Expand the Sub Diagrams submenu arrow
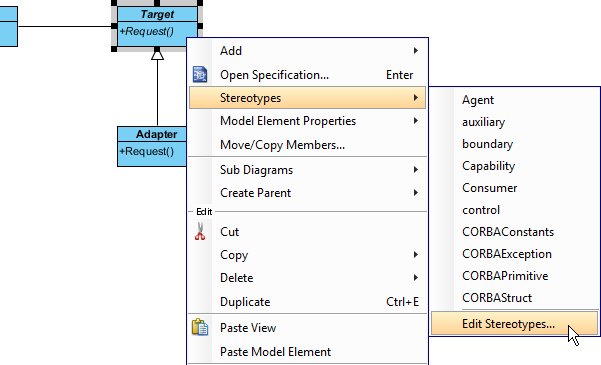Image resolution: width=601 pixels, height=365 pixels. [x=415, y=169]
